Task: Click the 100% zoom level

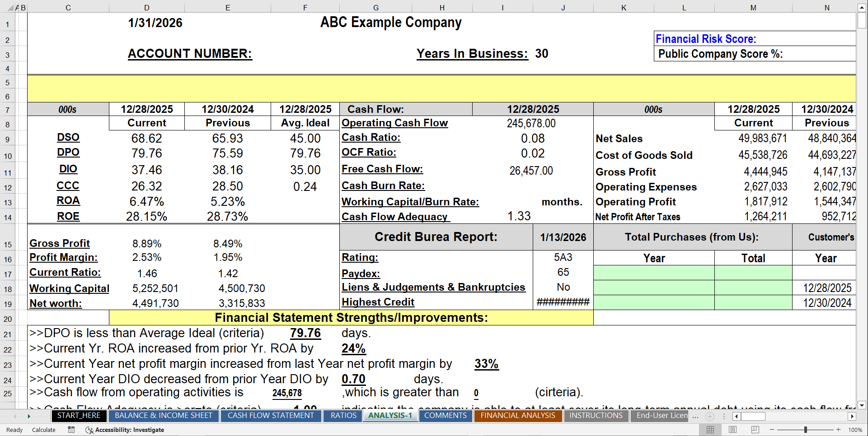Action: pos(855,430)
